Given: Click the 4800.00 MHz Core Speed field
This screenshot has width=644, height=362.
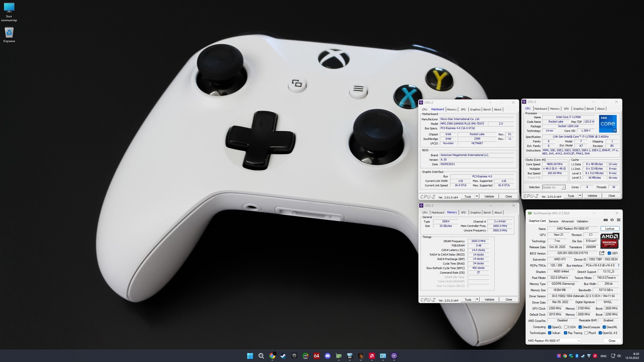Looking at the screenshot, I should click(x=555, y=164).
